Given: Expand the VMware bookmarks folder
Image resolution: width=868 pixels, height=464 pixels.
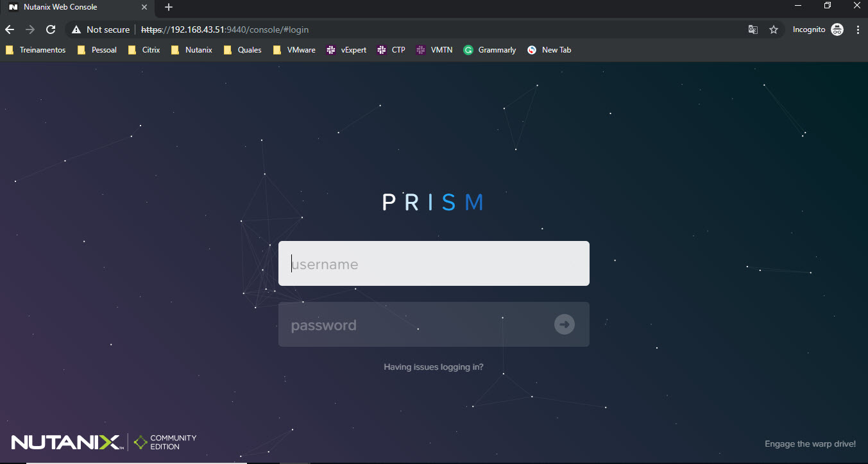Looking at the screenshot, I should tap(294, 50).
